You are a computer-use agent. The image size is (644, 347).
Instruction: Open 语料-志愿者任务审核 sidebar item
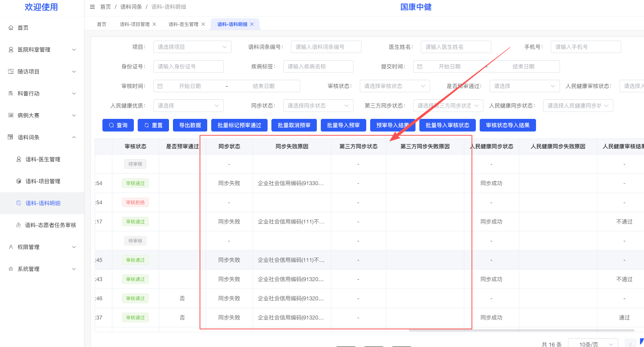point(42,225)
